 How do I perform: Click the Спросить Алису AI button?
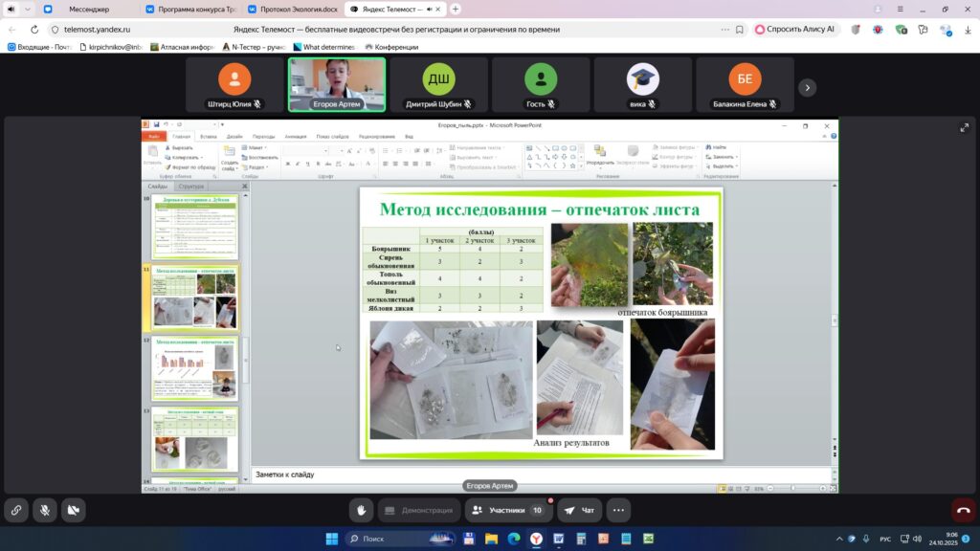pyautogui.click(x=795, y=29)
